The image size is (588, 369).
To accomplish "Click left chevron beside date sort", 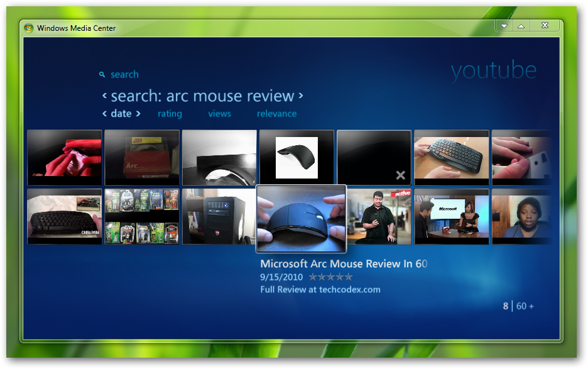I will [105, 113].
